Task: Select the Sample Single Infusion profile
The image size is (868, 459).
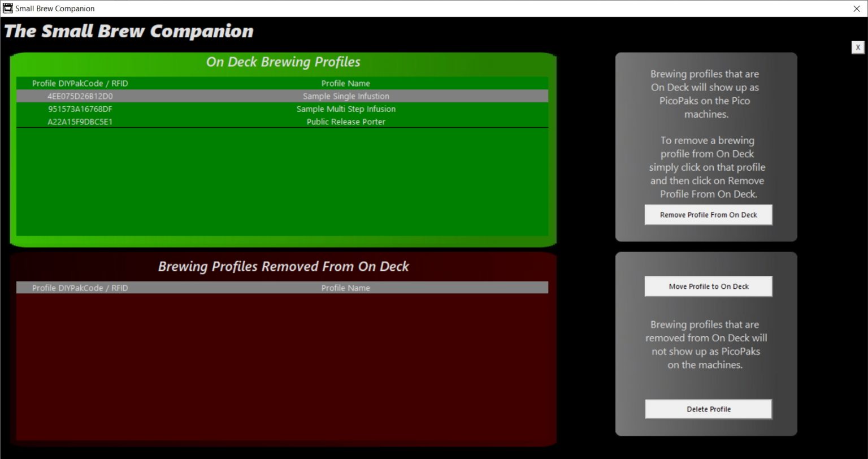Action: pyautogui.click(x=346, y=96)
